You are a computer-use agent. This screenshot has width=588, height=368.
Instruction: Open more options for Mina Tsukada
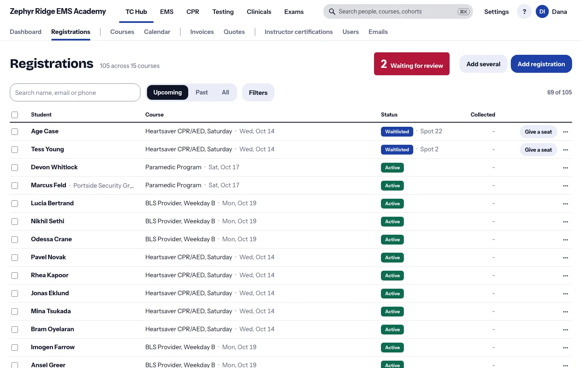tap(566, 312)
